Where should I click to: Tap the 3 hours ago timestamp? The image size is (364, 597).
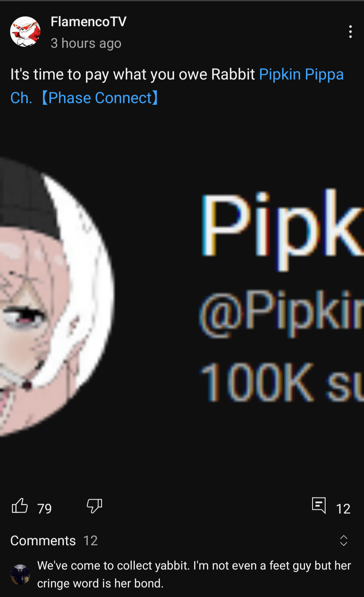pos(86,43)
